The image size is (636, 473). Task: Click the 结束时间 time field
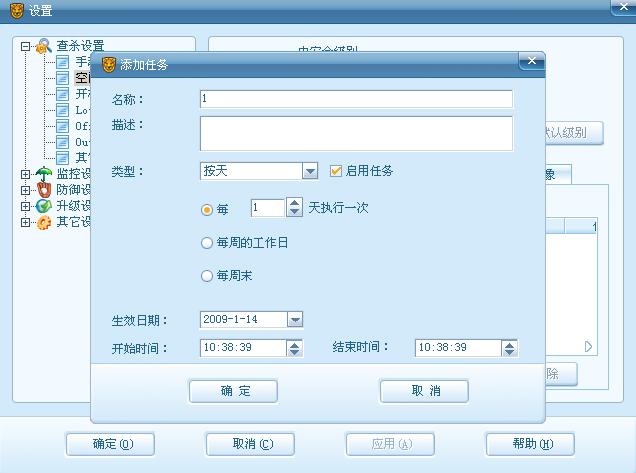coord(458,348)
